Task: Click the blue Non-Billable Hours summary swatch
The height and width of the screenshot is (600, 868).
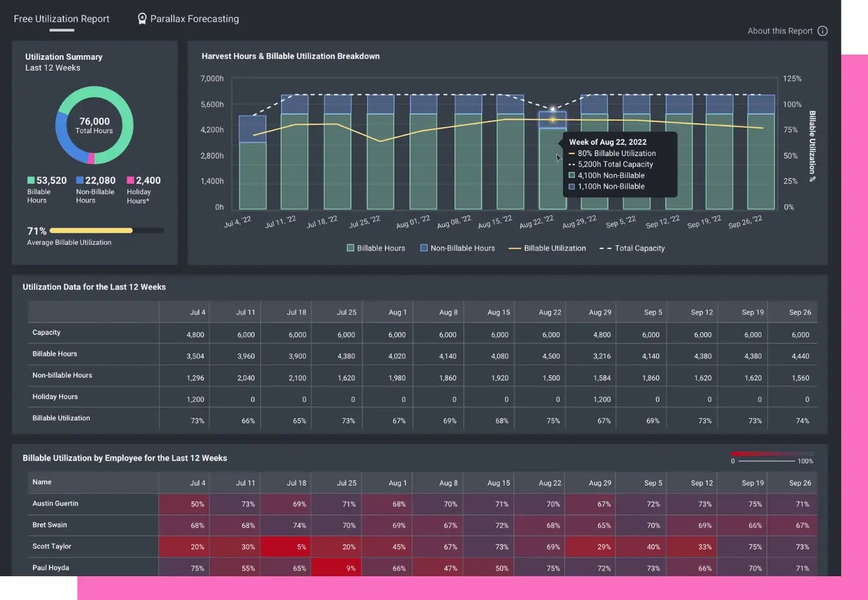Action: click(80, 181)
